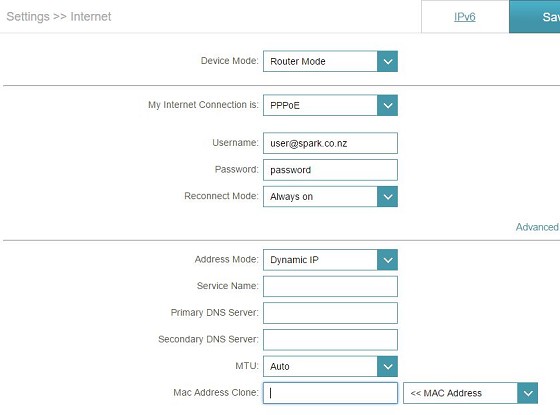560x415 pixels.
Task: Click the Auto MTU selection box
Action: pyautogui.click(x=330, y=366)
